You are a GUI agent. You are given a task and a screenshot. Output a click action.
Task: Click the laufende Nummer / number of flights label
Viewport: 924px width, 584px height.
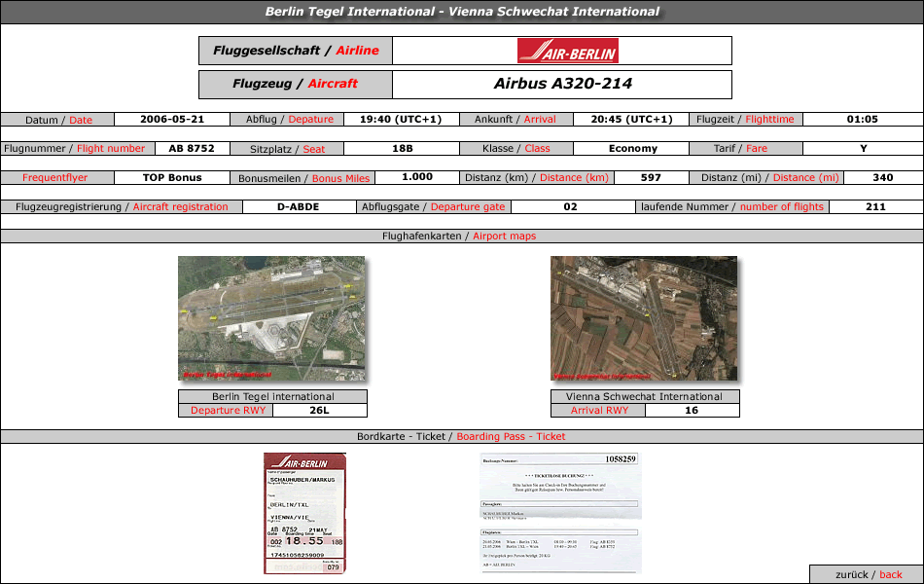[x=732, y=207]
